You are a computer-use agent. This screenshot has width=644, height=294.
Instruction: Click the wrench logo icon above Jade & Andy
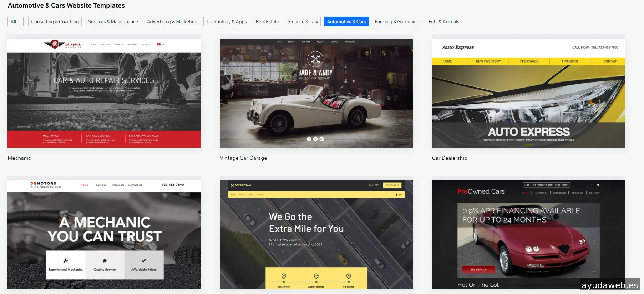tap(315, 59)
